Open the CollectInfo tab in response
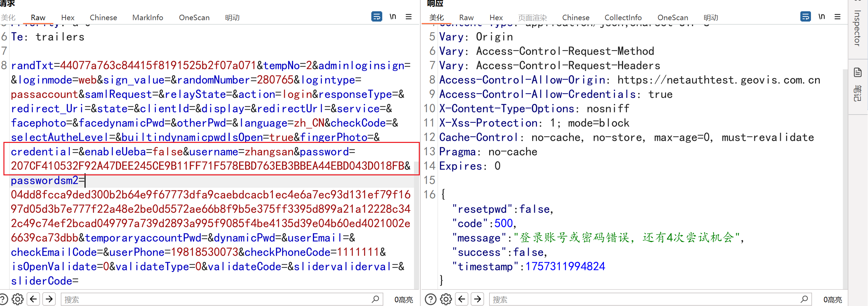Viewport: 868px width, 306px height. tap(623, 17)
